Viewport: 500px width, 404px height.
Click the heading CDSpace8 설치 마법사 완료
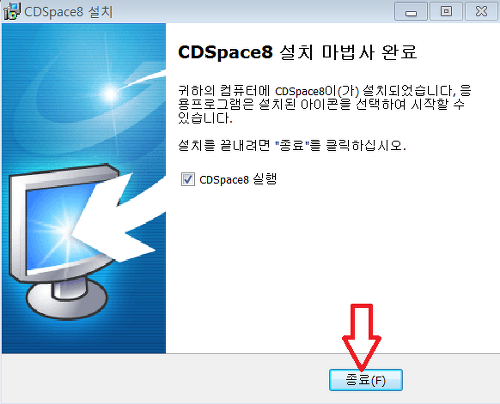coord(297,52)
